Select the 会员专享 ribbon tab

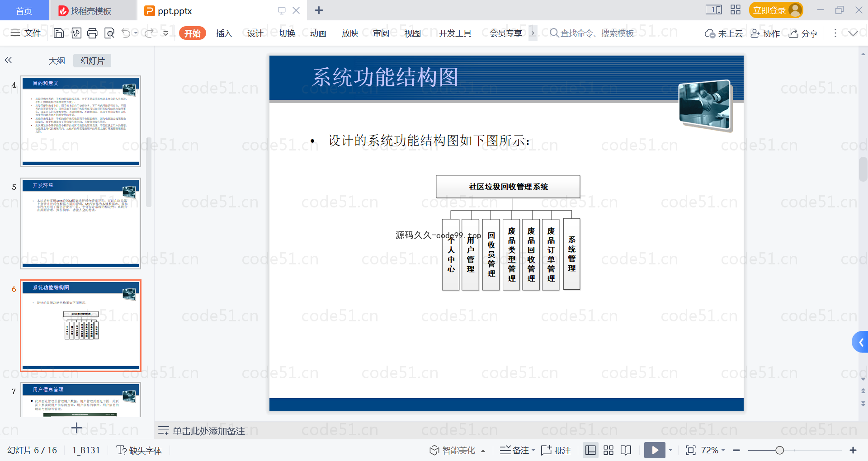(x=506, y=33)
